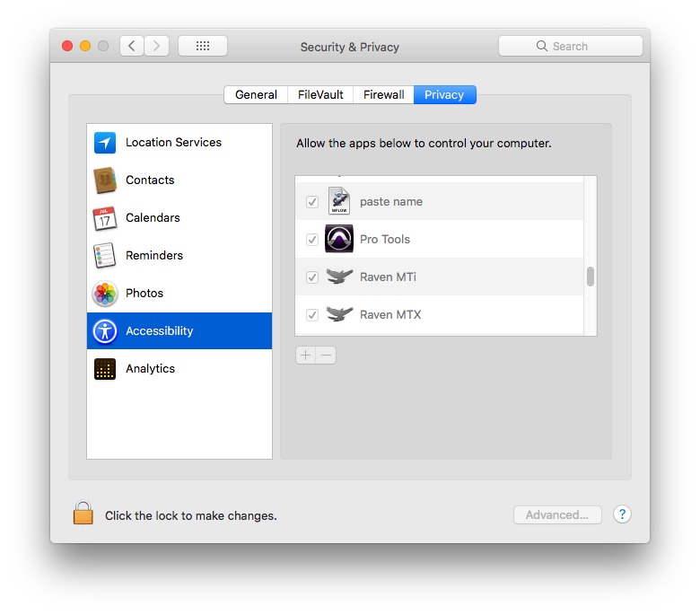Select the Photos label in sidebar
The height and width of the screenshot is (615, 700).
click(144, 294)
